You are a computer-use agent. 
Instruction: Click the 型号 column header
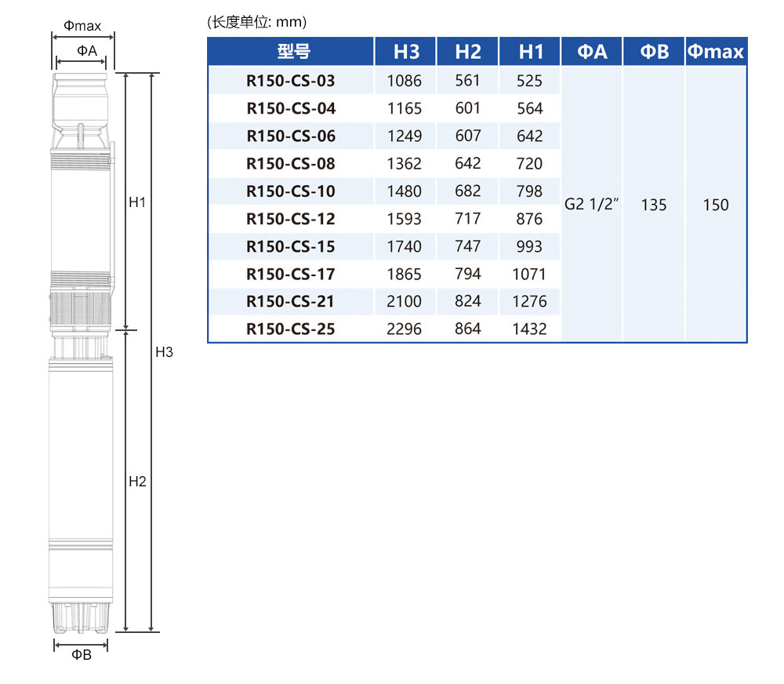291,52
